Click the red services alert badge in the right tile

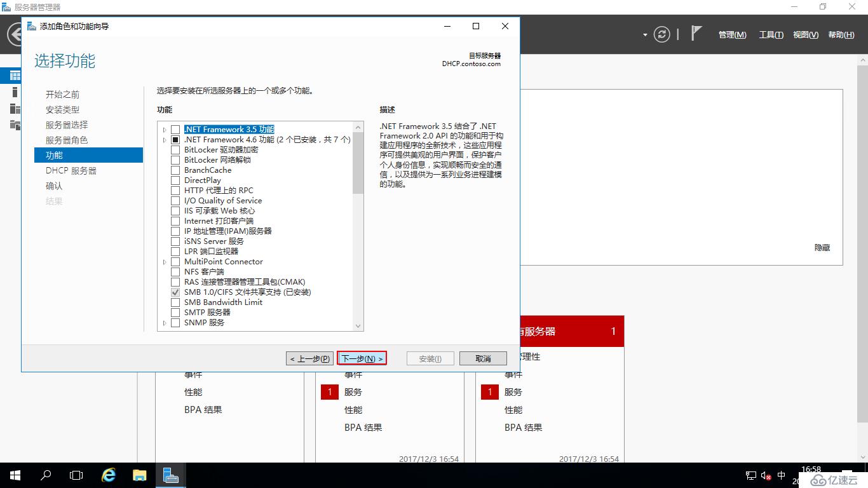pos(489,392)
